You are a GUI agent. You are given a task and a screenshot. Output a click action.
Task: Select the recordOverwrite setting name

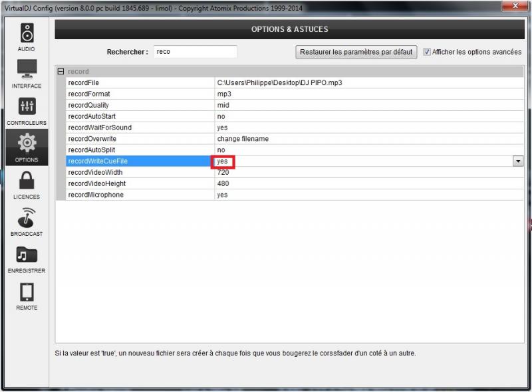coord(92,139)
